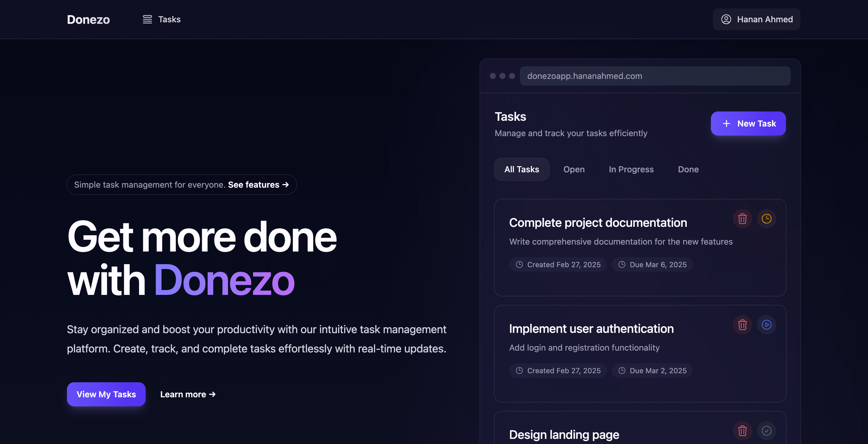The width and height of the screenshot is (868, 444).
Task: Click play status icon on authentication task
Action: 766,325
